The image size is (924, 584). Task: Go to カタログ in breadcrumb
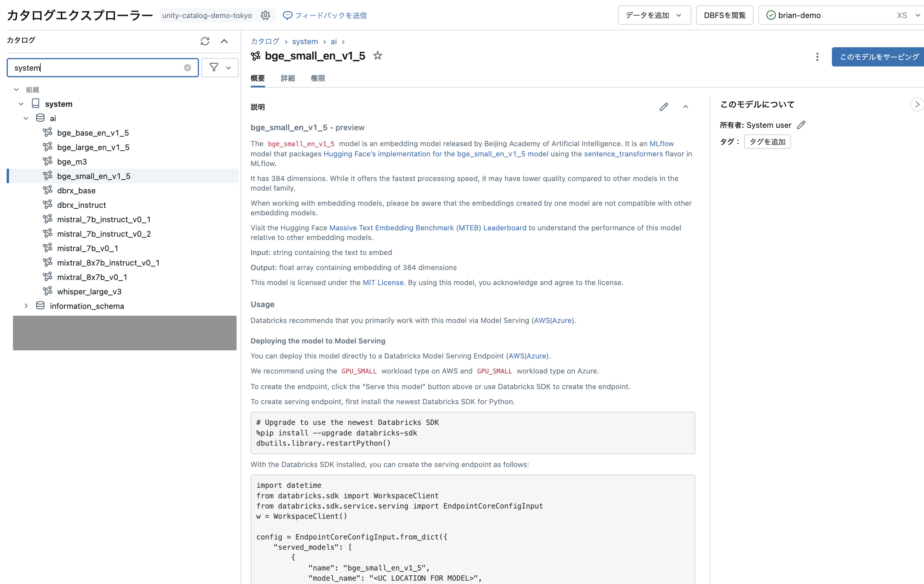(x=265, y=41)
